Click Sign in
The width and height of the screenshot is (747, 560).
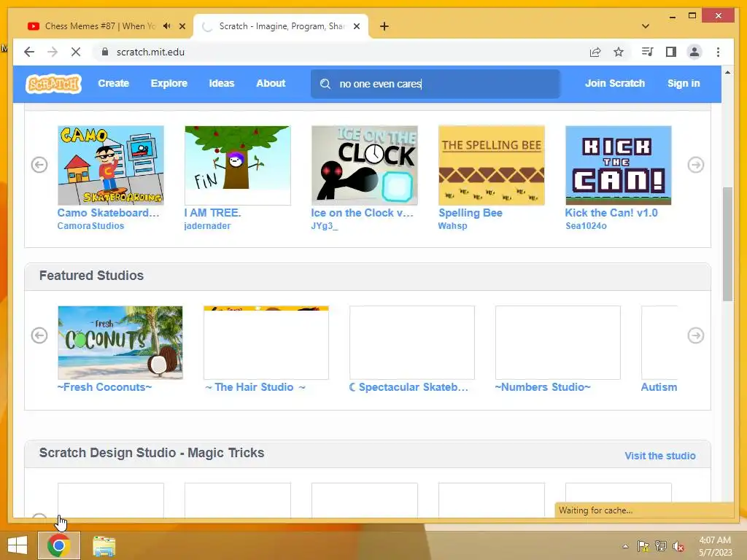tap(684, 83)
